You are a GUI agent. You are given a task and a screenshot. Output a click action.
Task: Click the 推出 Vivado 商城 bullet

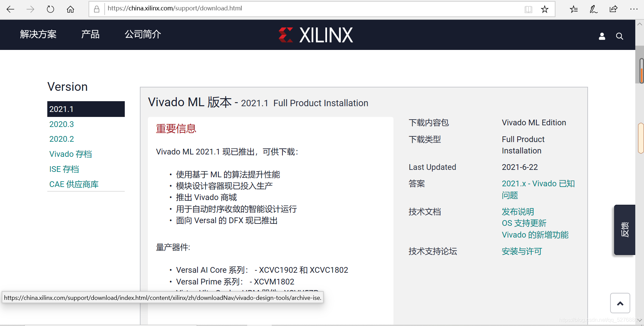coord(206,197)
